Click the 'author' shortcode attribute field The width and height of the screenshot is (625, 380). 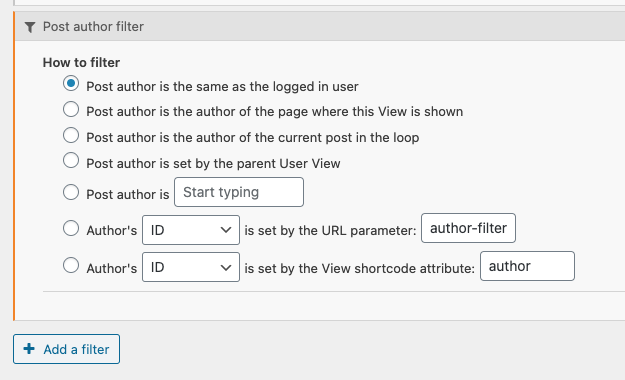point(527,266)
